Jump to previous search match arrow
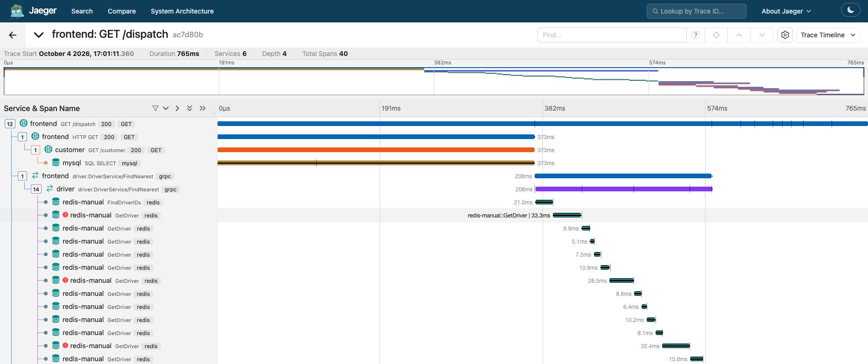The image size is (868, 364). coord(739,35)
